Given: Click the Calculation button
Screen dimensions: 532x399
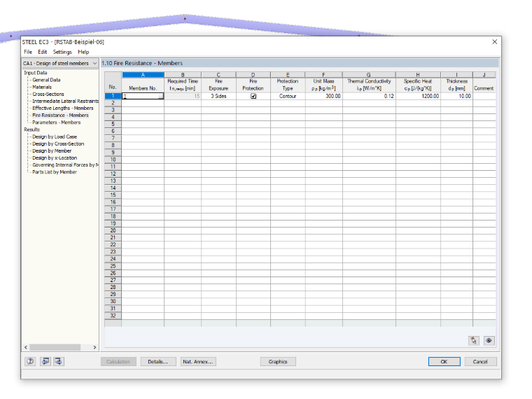Looking at the screenshot, I should pyautogui.click(x=118, y=362).
